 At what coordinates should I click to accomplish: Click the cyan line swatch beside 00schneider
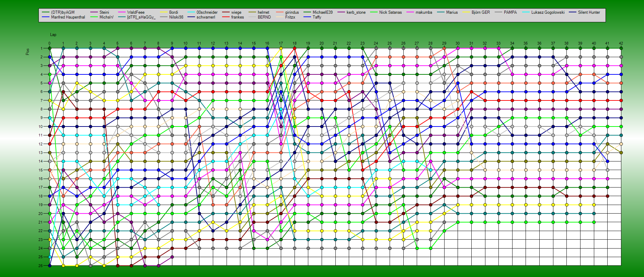(x=191, y=12)
